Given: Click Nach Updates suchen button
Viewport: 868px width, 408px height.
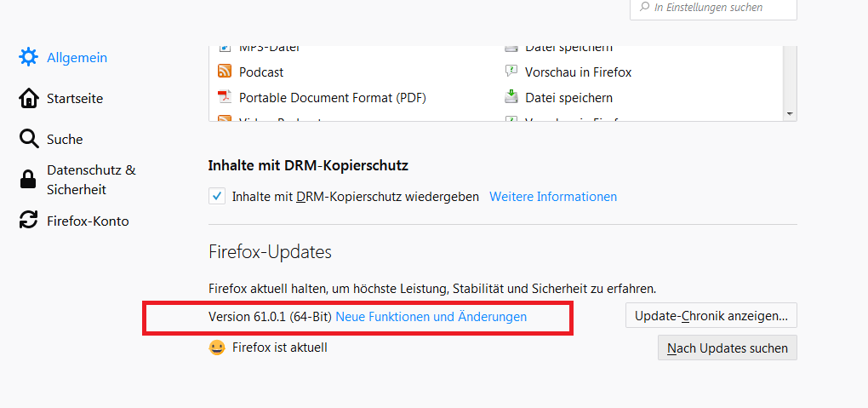Looking at the screenshot, I should click(728, 348).
